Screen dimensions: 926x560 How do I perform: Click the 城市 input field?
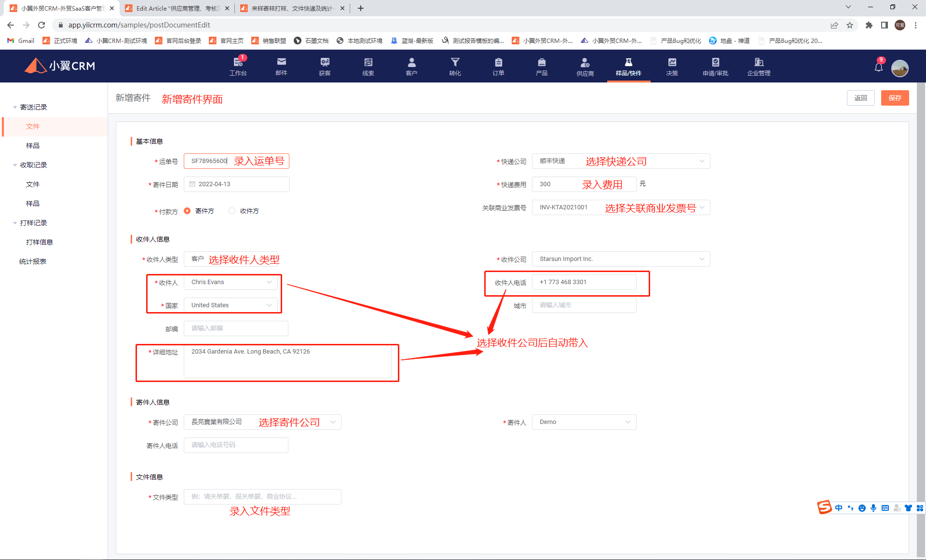tap(584, 305)
